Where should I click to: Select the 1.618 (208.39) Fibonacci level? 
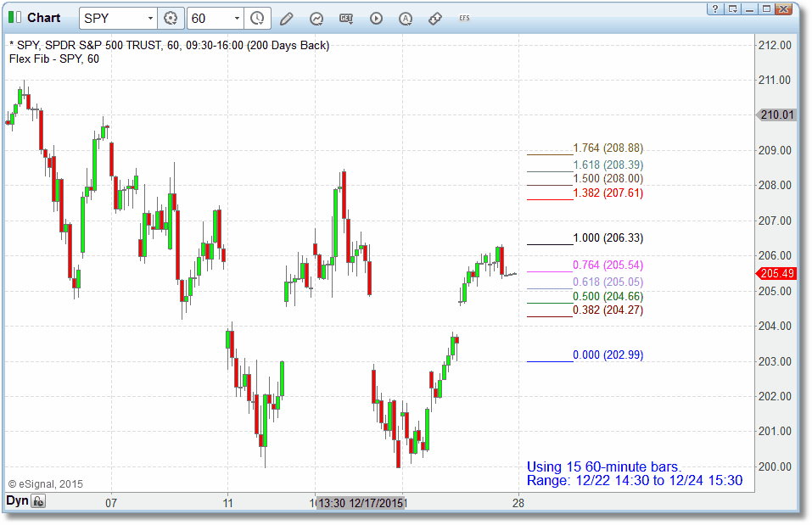[x=608, y=165]
